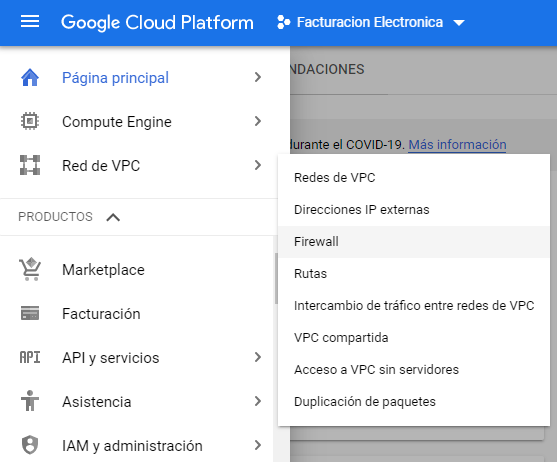557x462 pixels.
Task: Choose Redes de VPC in submenu
Action: [414, 178]
